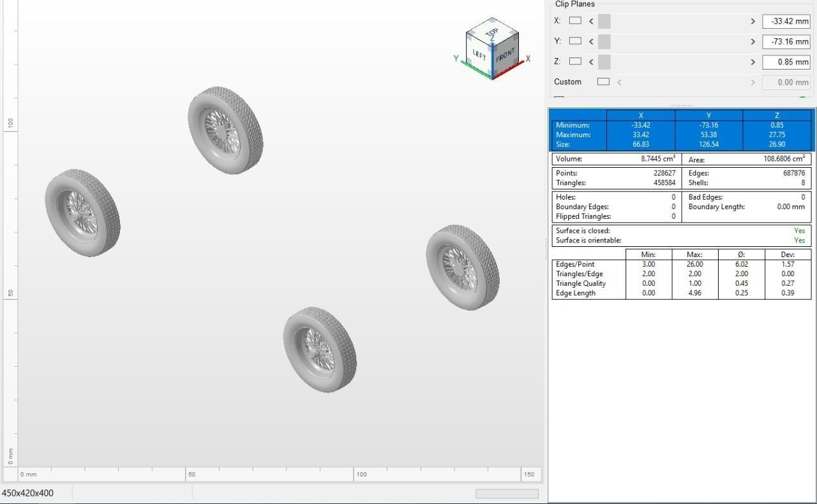Select the upper-left wheel model
Screen dimensions: 817x504
click(225, 130)
